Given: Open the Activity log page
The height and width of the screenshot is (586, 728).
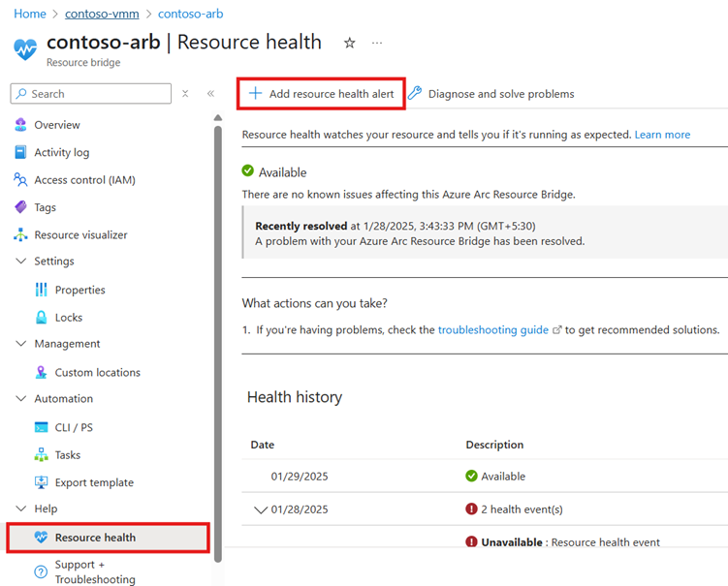Looking at the screenshot, I should click(61, 152).
